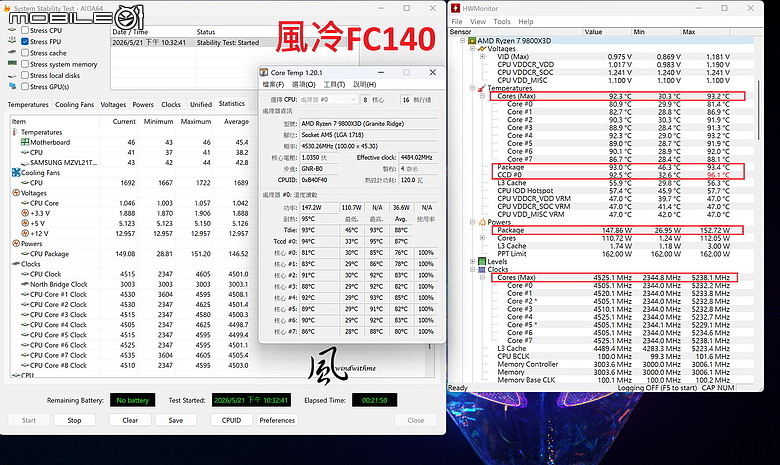The height and width of the screenshot is (465, 780).
Task: Open the Help menu in HWMonitor
Action: coord(525,21)
